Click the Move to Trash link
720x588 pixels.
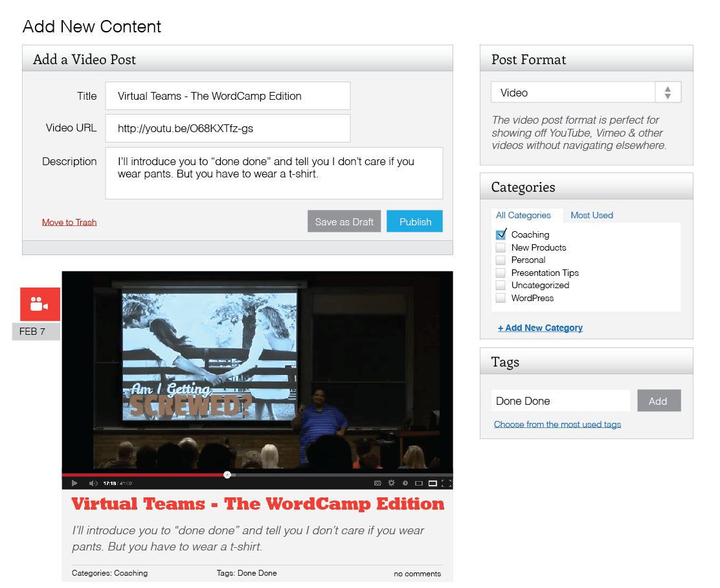click(x=69, y=221)
